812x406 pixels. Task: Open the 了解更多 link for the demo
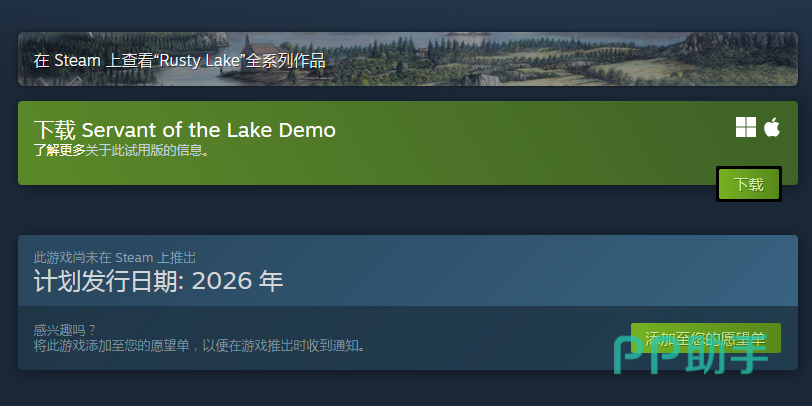[x=59, y=151]
